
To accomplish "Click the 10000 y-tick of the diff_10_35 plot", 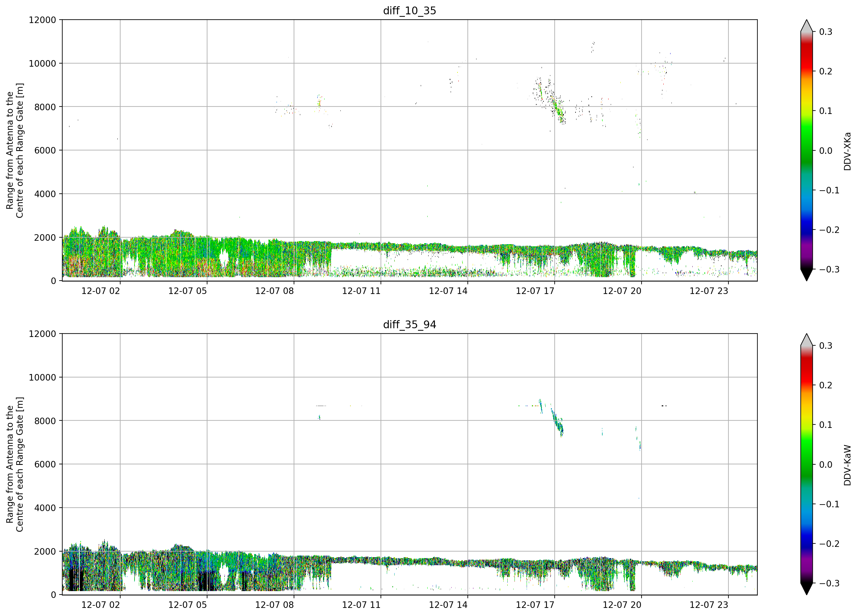I will click(x=42, y=64).
